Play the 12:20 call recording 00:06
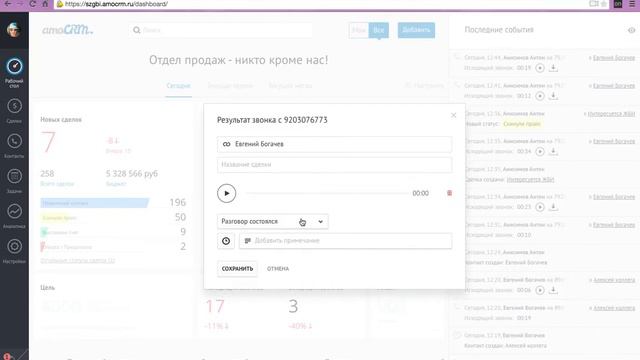The width and height of the screenshot is (640, 360). 540,290
